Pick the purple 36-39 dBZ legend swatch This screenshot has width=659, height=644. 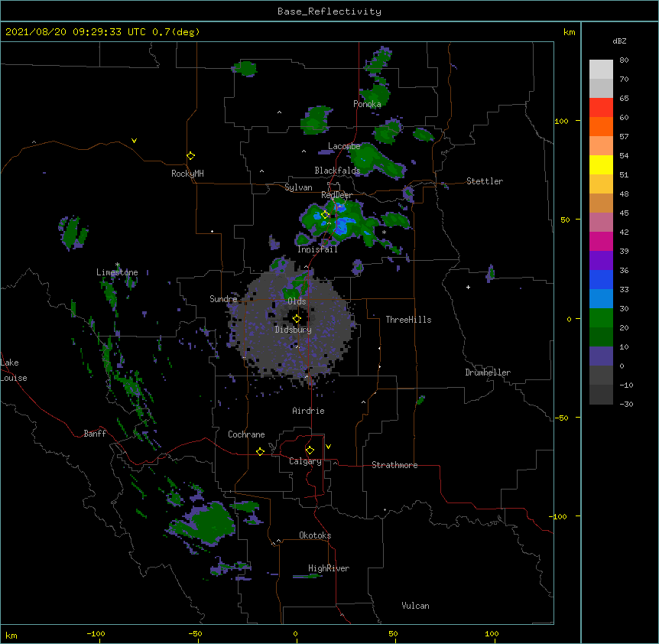click(601, 261)
